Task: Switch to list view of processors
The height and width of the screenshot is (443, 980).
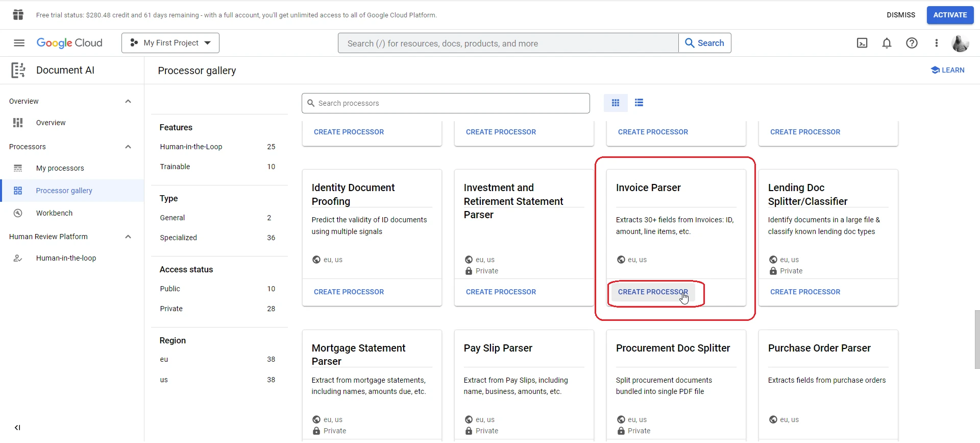Action: (x=639, y=103)
